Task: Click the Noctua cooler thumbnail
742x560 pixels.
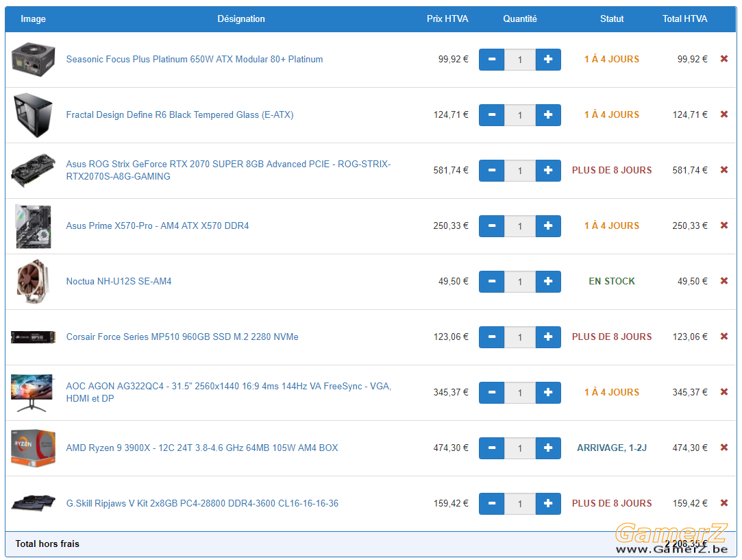Action: (33, 282)
